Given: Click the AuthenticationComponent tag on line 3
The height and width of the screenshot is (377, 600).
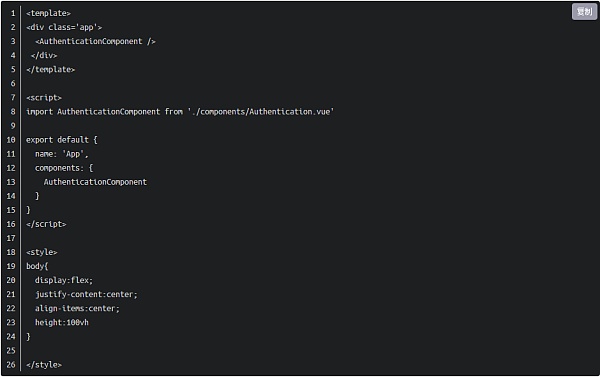Looking at the screenshot, I should tap(95, 41).
